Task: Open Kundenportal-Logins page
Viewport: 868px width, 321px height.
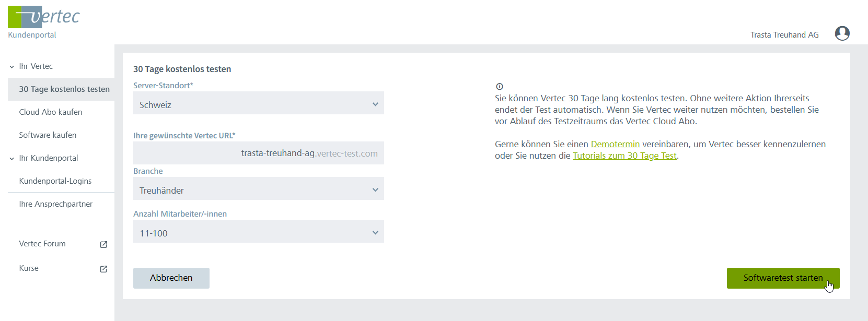Action: coord(55,181)
